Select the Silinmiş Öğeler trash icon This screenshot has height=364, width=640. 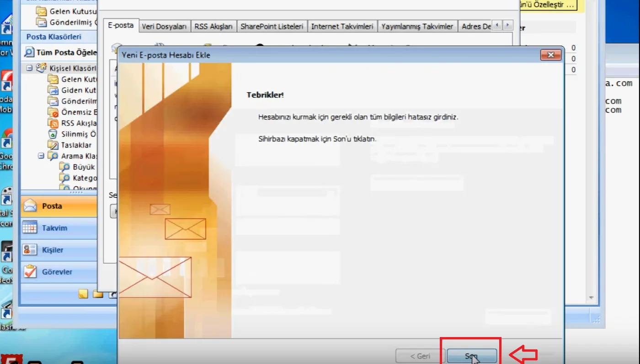click(x=53, y=134)
